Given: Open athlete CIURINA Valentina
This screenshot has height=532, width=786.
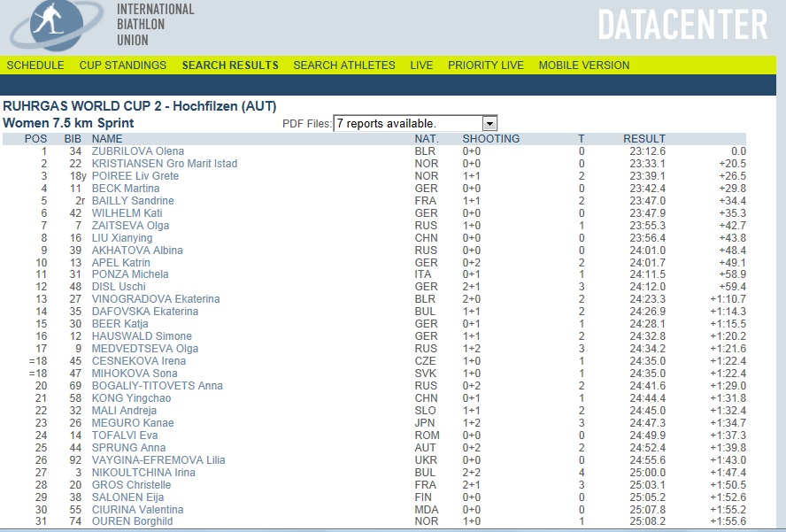Looking at the screenshot, I should [x=137, y=510].
